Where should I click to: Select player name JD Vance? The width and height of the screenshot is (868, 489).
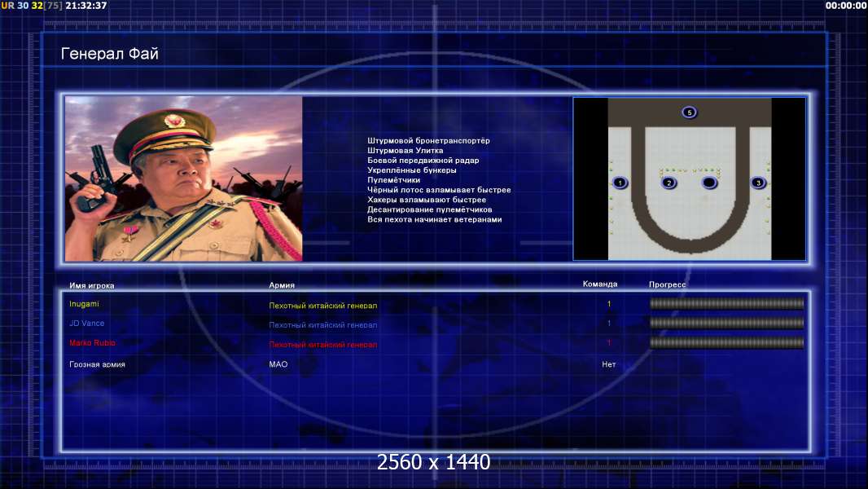[87, 324]
